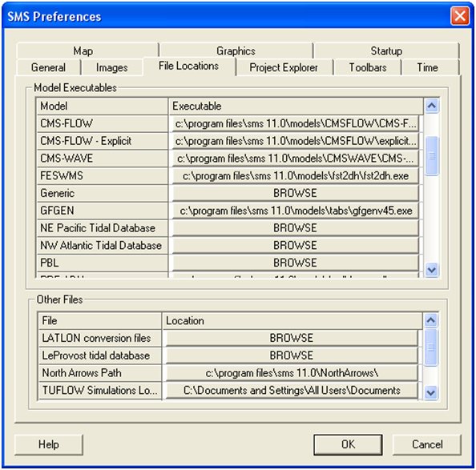
Task: Open the Images tab
Action: click(111, 67)
